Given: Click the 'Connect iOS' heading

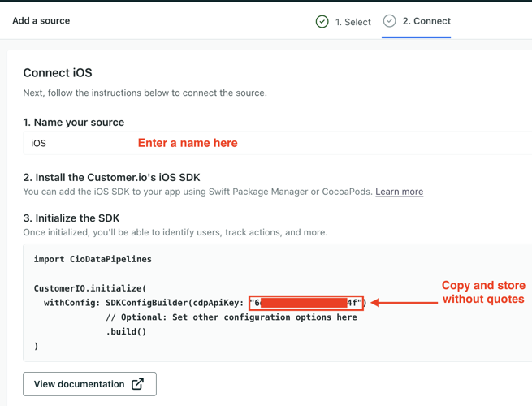Looking at the screenshot, I should pos(58,73).
